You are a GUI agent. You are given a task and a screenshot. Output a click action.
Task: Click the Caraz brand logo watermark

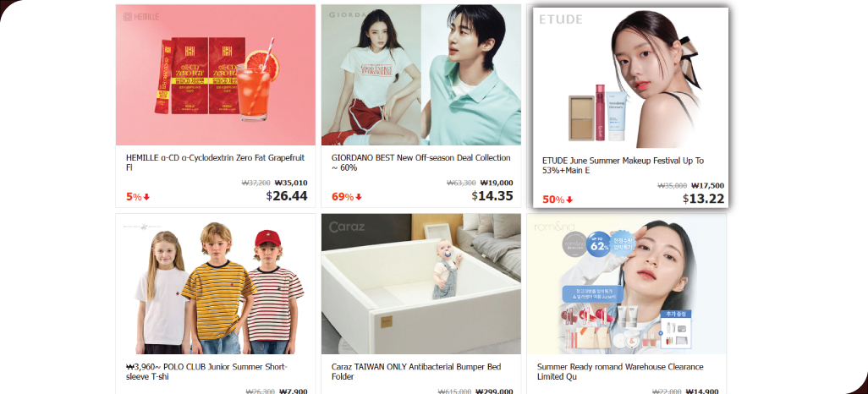pos(349,227)
